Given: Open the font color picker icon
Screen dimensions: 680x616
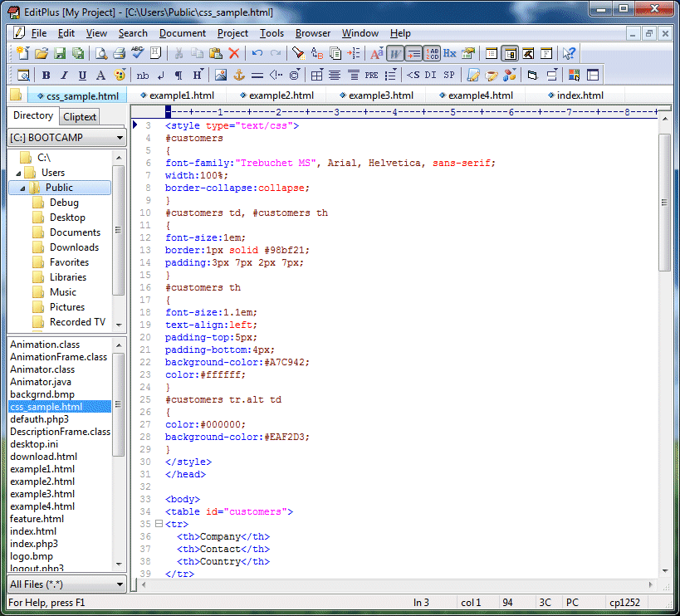Looking at the screenshot, I should 118,75.
